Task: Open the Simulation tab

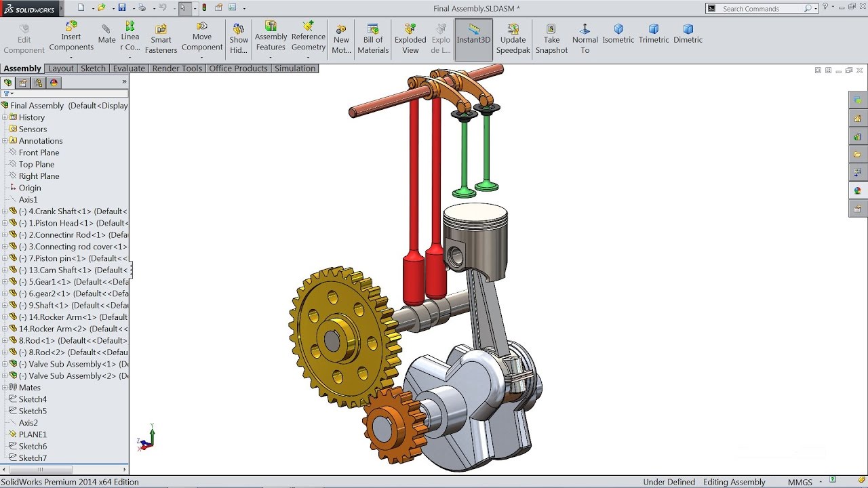Action: [295, 68]
